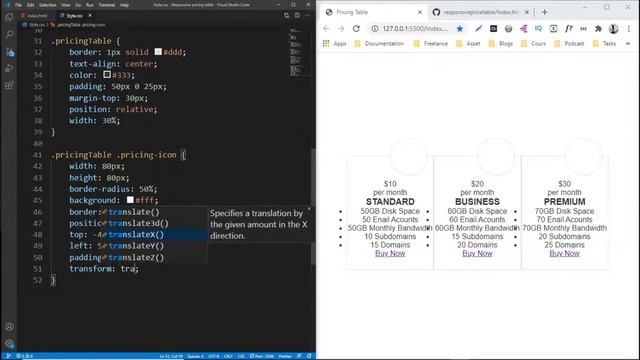Open the Tasks bookmarks folder
This screenshot has height=360, width=640.
[604, 44]
